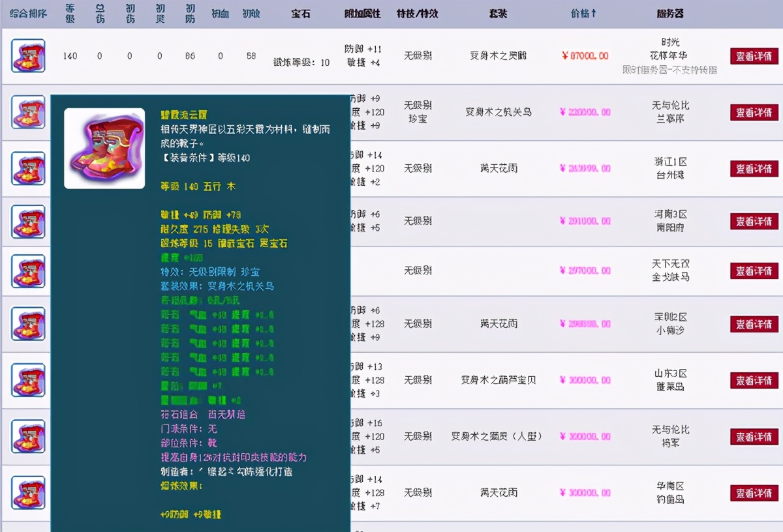The width and height of the screenshot is (783, 532).
Task: Click the 碧霞流云履 boot image in the popup
Action: pos(104,147)
